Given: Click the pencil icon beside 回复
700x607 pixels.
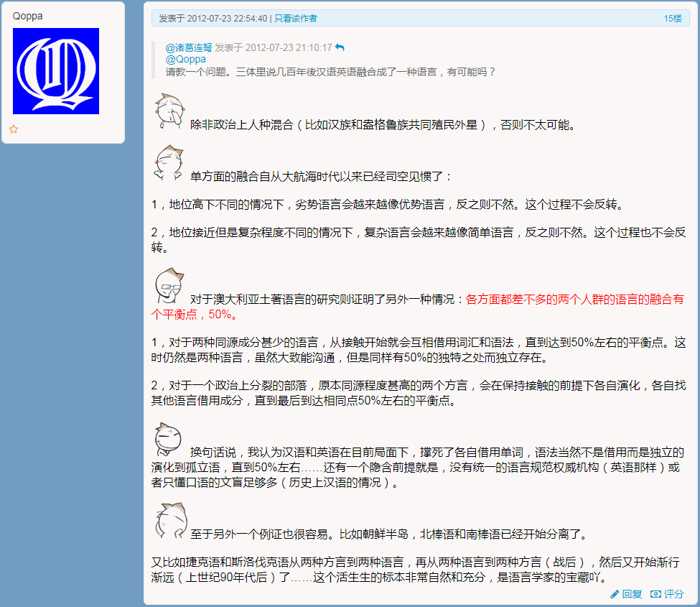Looking at the screenshot, I should click(615, 594).
